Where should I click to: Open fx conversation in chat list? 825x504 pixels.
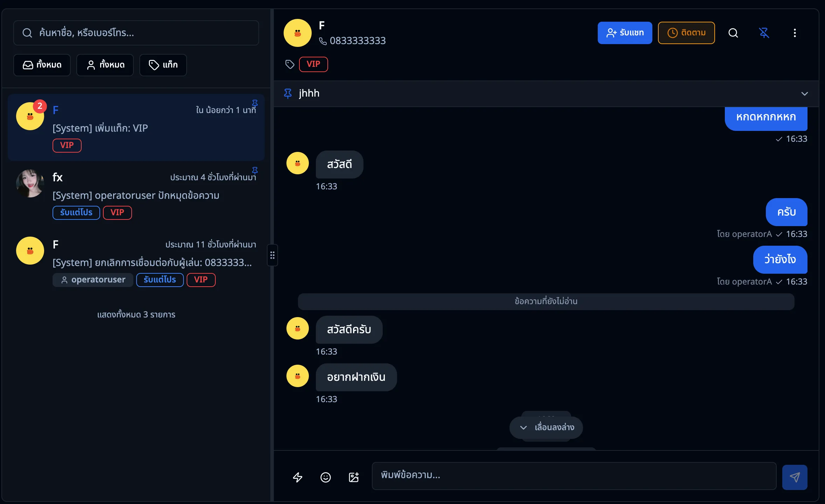136,194
